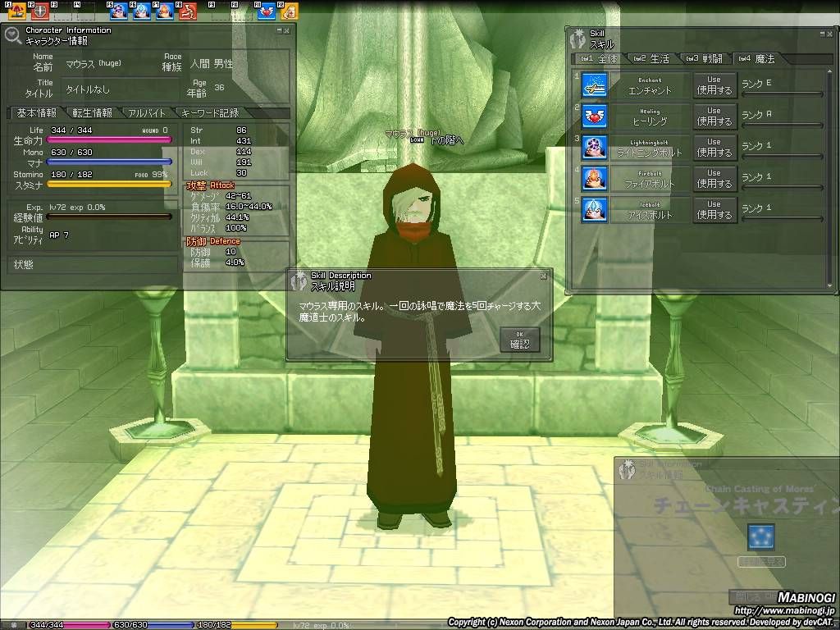Click OK 確認 in Skill Description dialog
The width and height of the screenshot is (840, 630).
519,340
